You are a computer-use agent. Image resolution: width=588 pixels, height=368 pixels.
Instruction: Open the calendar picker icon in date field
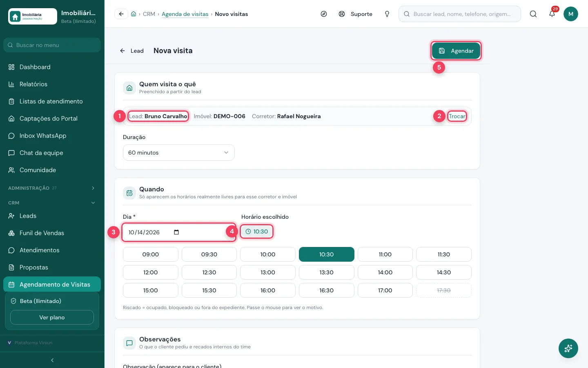176,232
